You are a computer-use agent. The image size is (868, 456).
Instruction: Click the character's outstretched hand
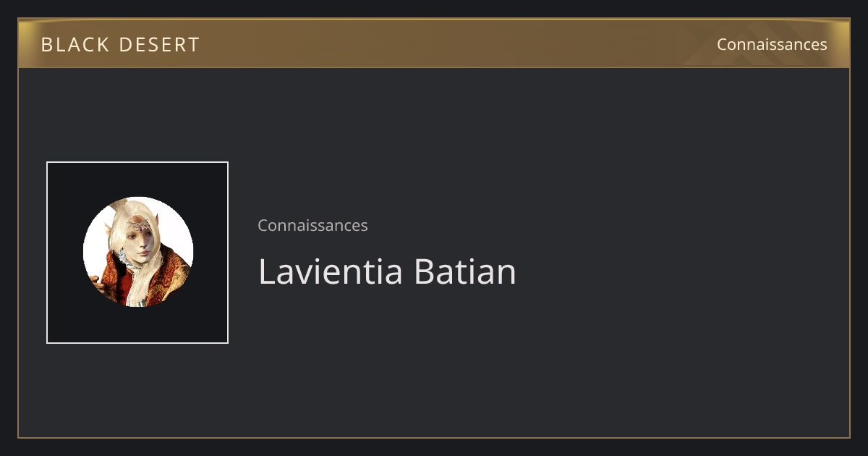pos(98,283)
